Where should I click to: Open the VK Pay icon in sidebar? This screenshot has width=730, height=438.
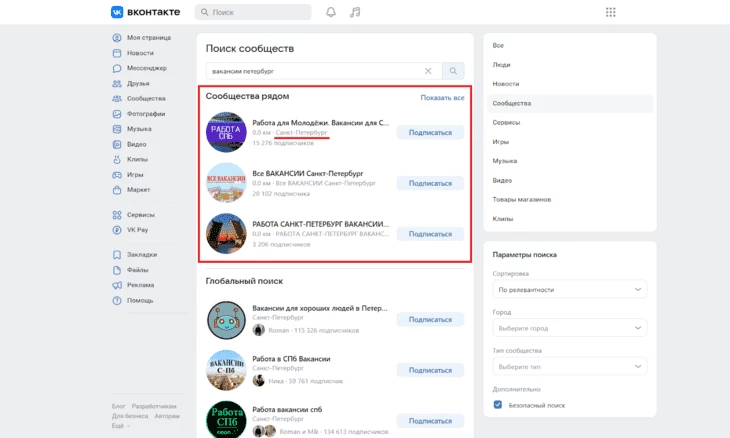click(x=117, y=230)
